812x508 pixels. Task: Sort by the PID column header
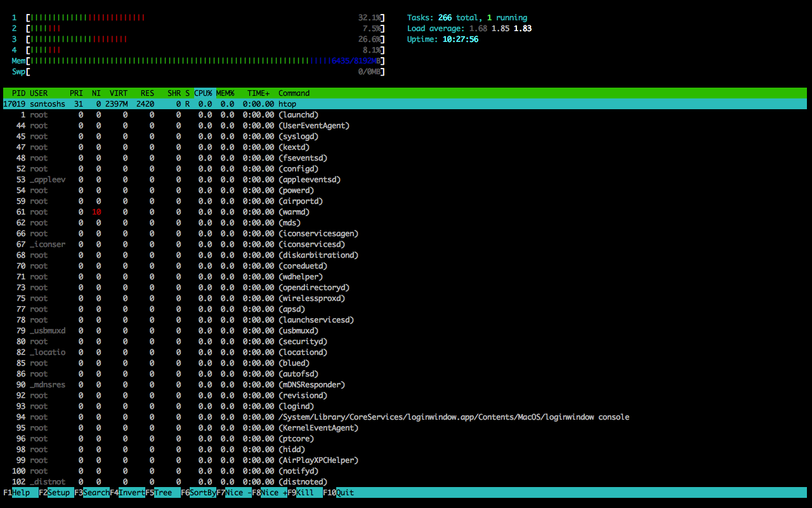[x=18, y=93]
